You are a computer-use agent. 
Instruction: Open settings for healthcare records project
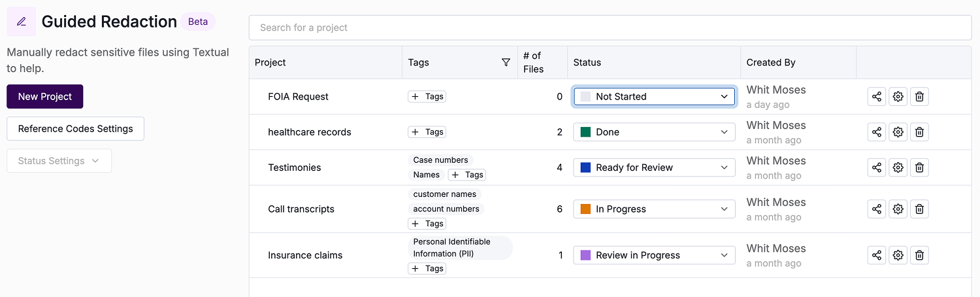tap(898, 132)
